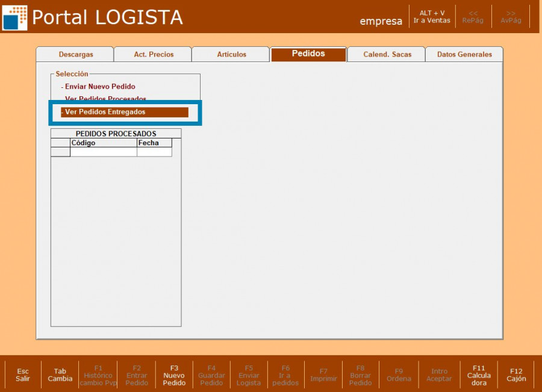Select Ver Pedidos Procesados option
542x392 pixels.
click(x=105, y=99)
